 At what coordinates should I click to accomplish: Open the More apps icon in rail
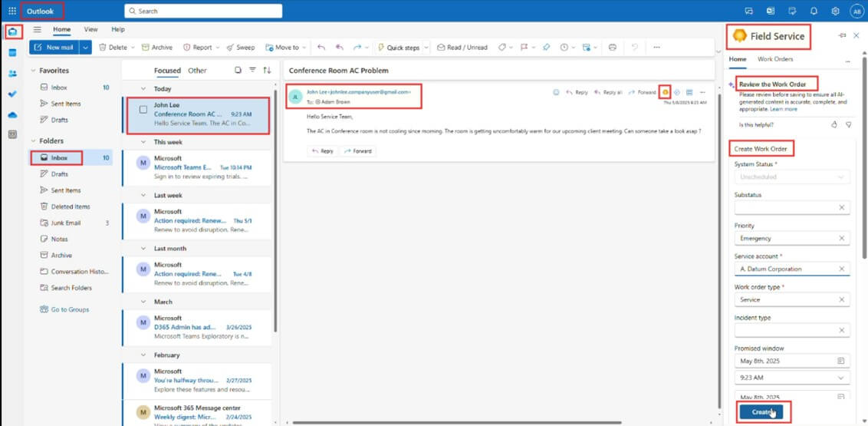(13, 134)
